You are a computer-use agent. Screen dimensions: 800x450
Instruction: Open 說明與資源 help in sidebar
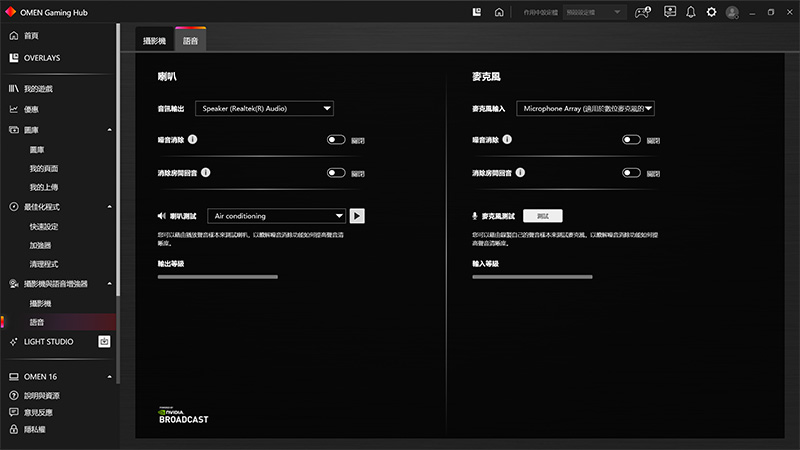(42, 396)
